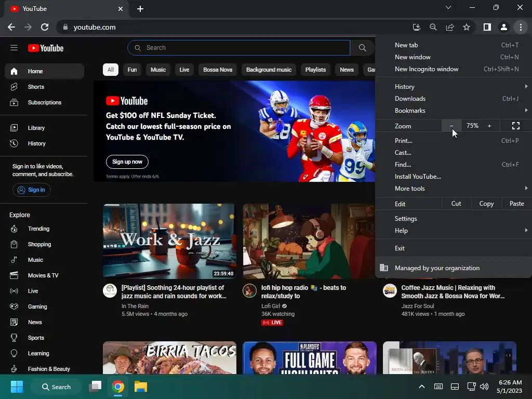The height and width of the screenshot is (399, 532).
Task: Click the Sign up now banner button
Action: (127, 162)
